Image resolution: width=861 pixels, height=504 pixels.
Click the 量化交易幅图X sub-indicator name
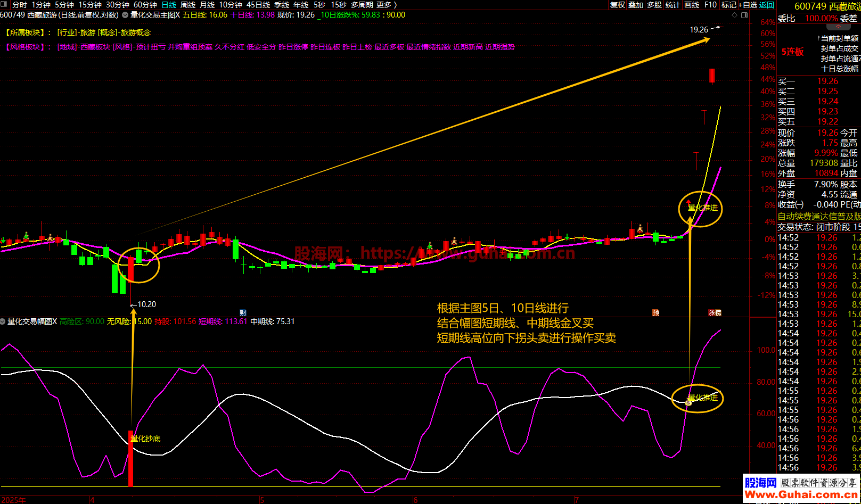(32, 321)
